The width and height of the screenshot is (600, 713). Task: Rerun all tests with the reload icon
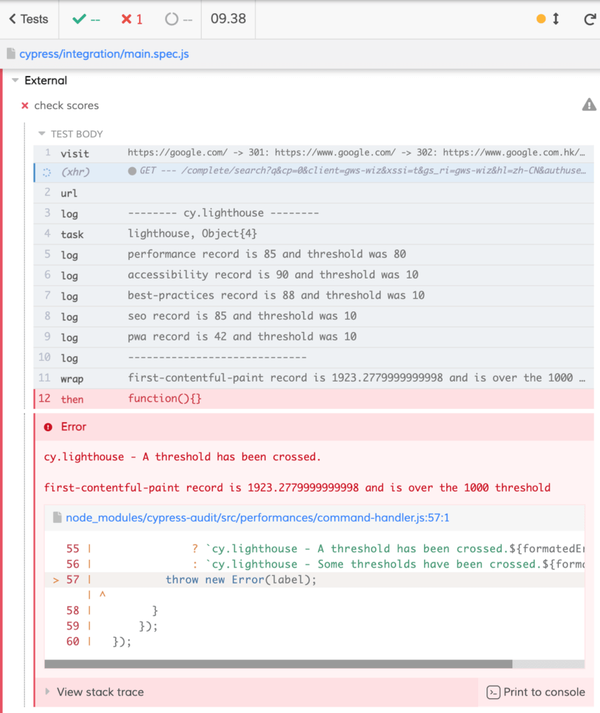(590, 19)
